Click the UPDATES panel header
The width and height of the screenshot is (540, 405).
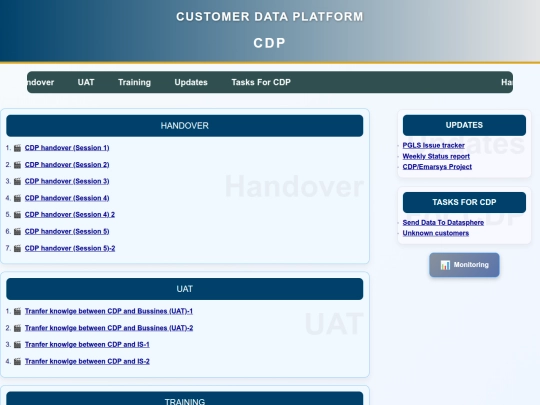pos(464,125)
